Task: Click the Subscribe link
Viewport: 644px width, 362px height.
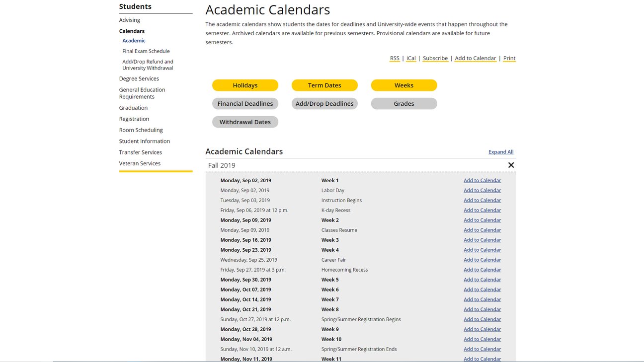Action: 435,58
